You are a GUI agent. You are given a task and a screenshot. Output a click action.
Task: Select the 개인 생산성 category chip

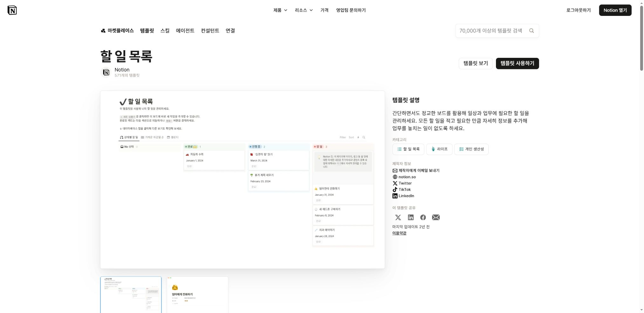click(471, 149)
